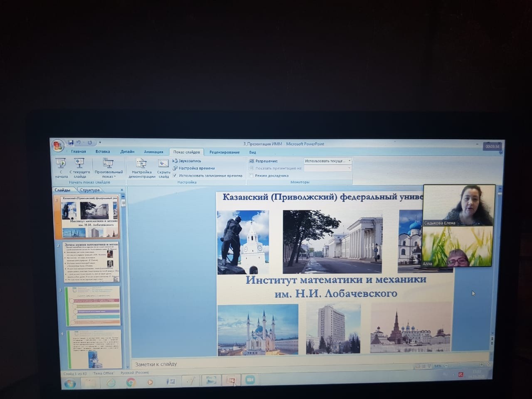Open PowerPoint taskbar button
The height and width of the screenshot is (399, 532).
[x=231, y=380]
